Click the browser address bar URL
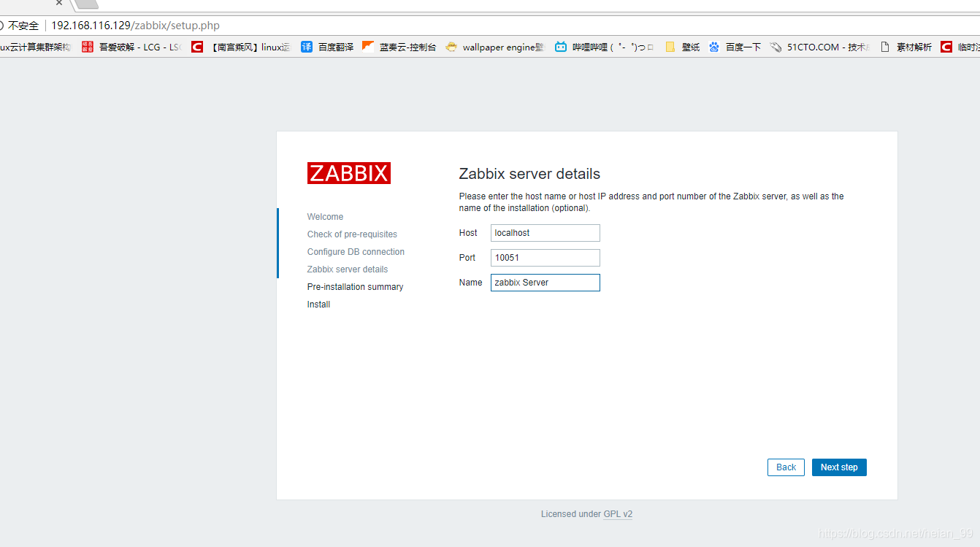This screenshot has height=547, width=980. [135, 26]
